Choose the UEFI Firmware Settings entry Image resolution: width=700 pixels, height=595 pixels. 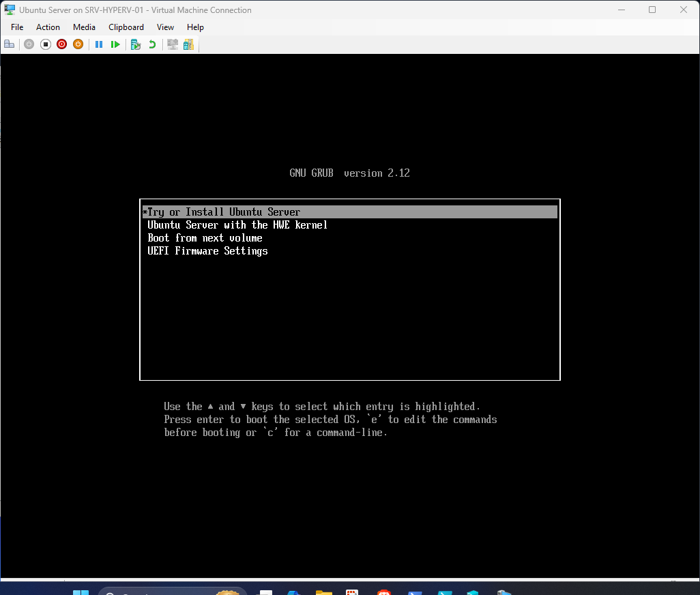[x=207, y=250]
